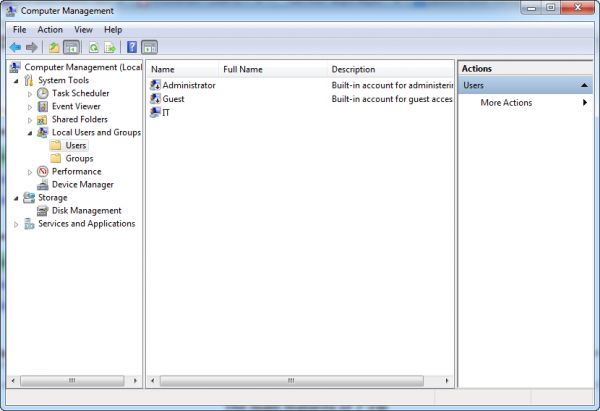Expand the Shared Folders node
The width and height of the screenshot is (600, 411).
point(29,120)
